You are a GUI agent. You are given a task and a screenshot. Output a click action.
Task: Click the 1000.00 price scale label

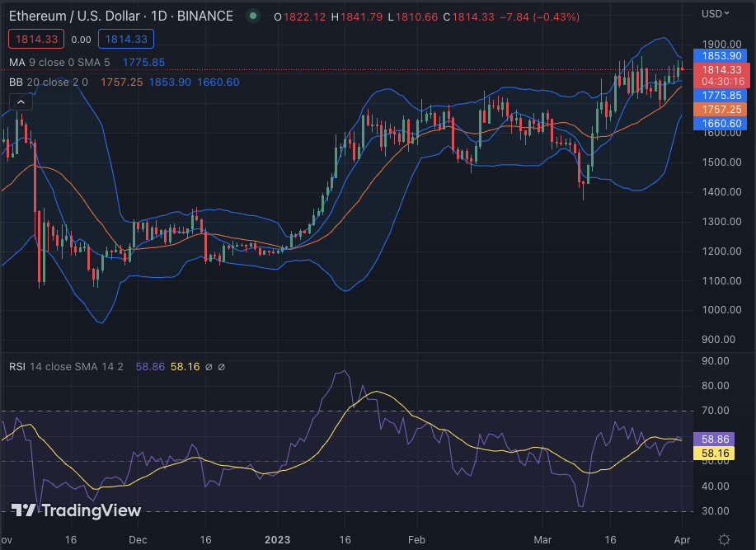tap(721, 310)
